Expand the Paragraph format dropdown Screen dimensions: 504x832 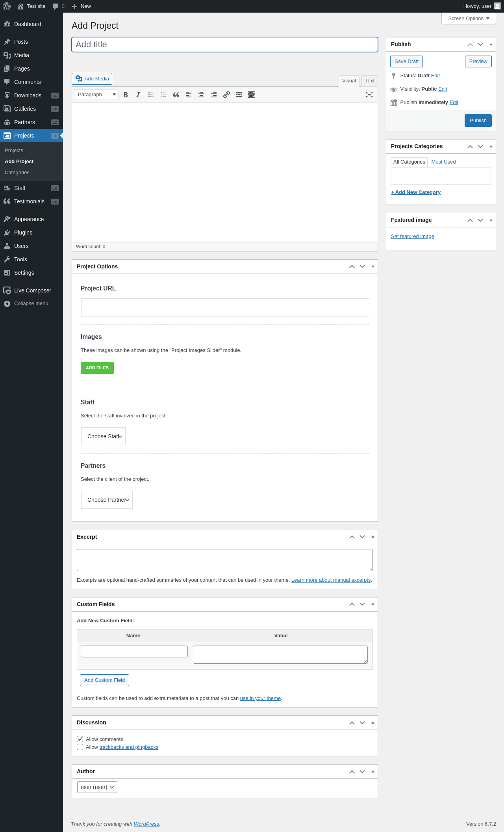click(x=96, y=95)
